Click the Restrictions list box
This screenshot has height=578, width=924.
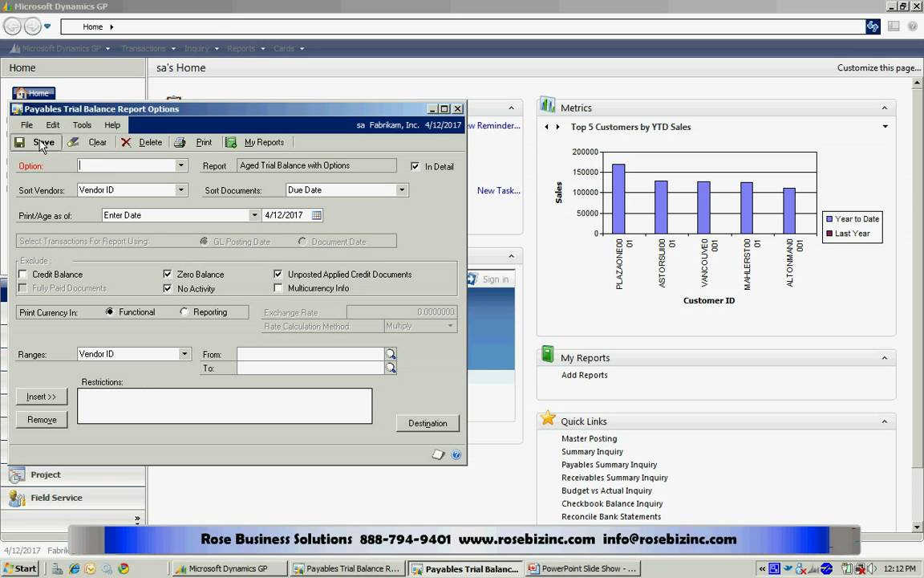pyautogui.click(x=225, y=405)
